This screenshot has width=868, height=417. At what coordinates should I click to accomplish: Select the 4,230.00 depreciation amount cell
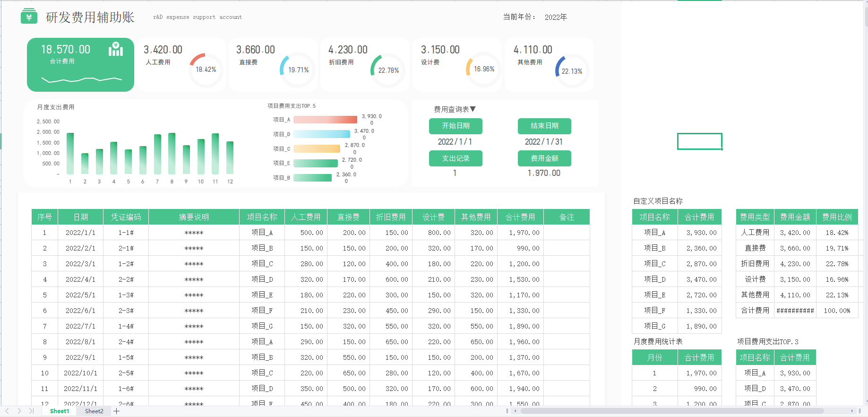795,264
